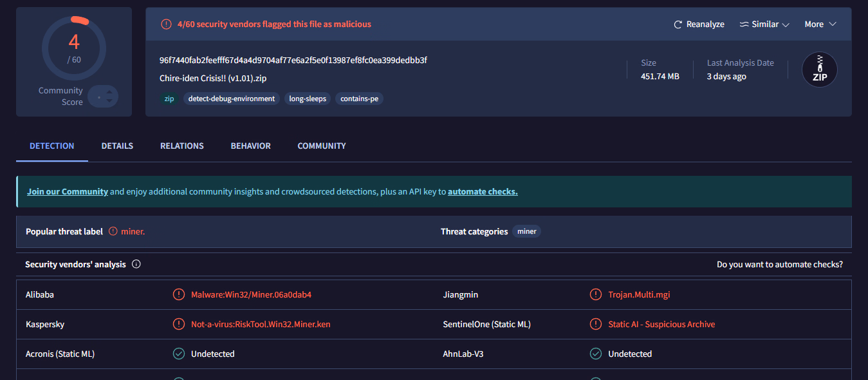Viewport: 868px width, 380px height.
Task: Click the green check icon for Acronis
Action: [178, 354]
